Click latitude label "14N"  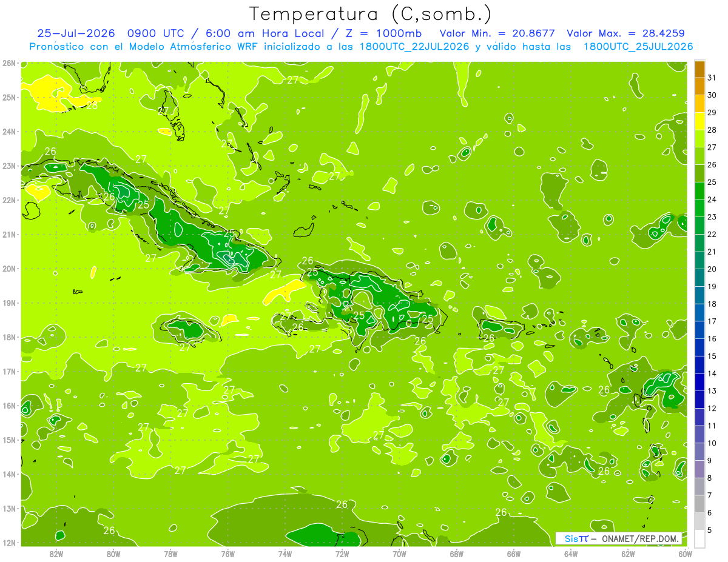point(8,474)
